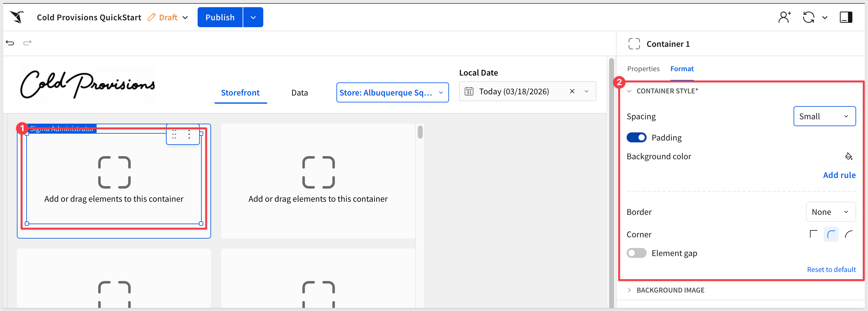Open the Background color paint bucket
The width and height of the screenshot is (868, 311).
[x=848, y=156]
